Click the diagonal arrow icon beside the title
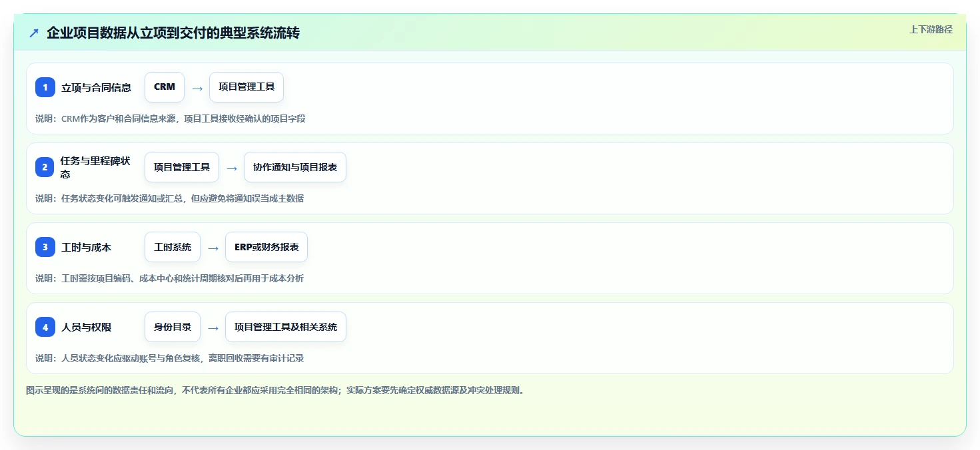Viewport: 980px width, 450px height. pos(34,33)
